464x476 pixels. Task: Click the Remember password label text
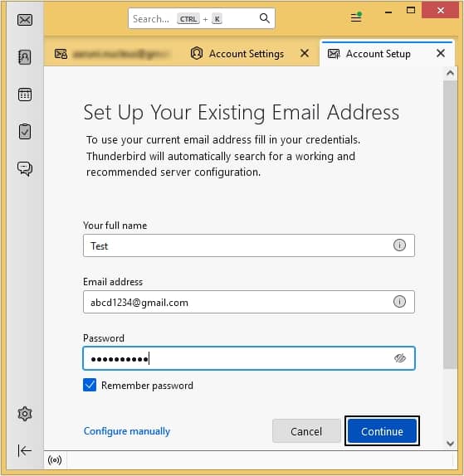[x=147, y=386]
